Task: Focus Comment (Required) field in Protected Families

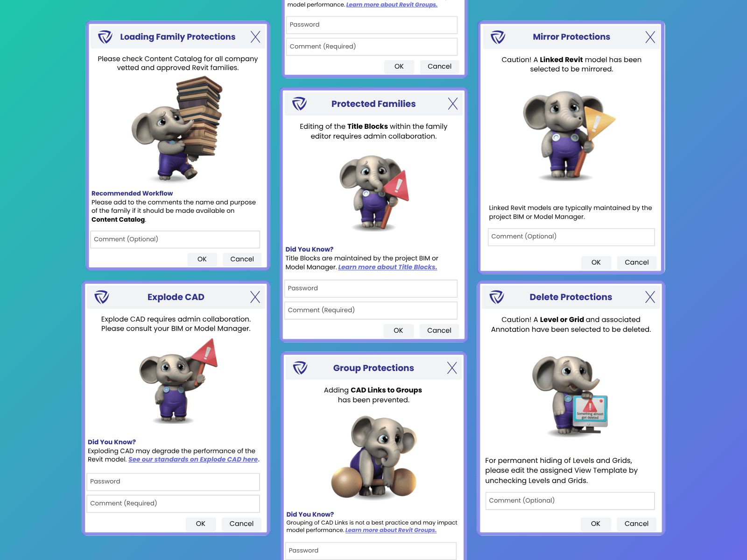Action: 371,310
